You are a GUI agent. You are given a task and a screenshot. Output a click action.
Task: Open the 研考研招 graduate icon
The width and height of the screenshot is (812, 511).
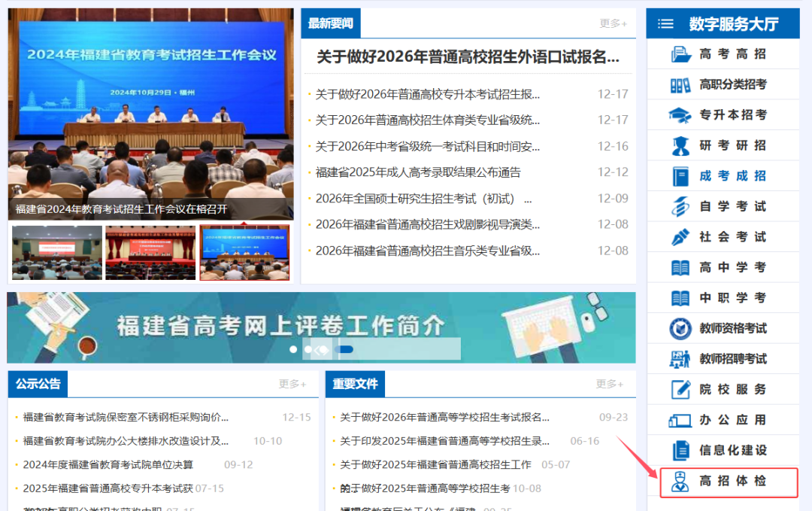pos(680,146)
